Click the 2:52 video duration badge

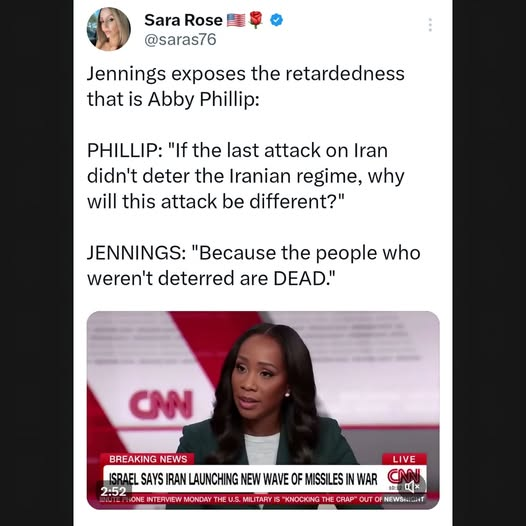pyautogui.click(x=113, y=491)
